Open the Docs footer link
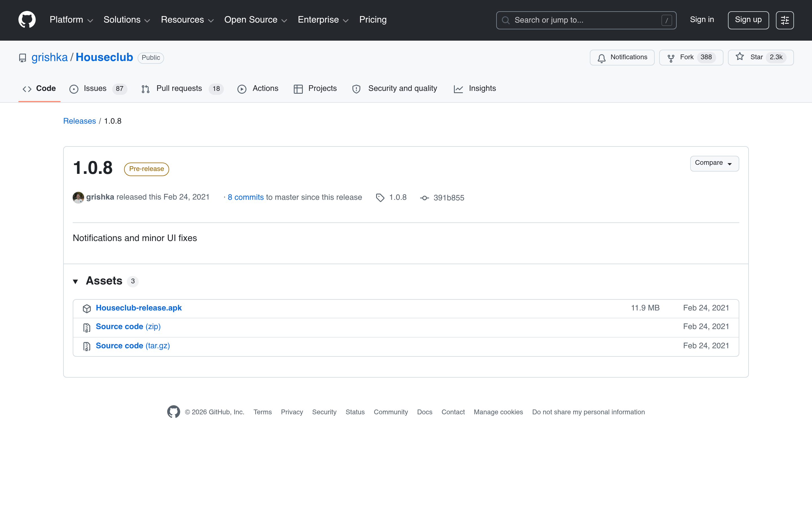 pos(424,412)
